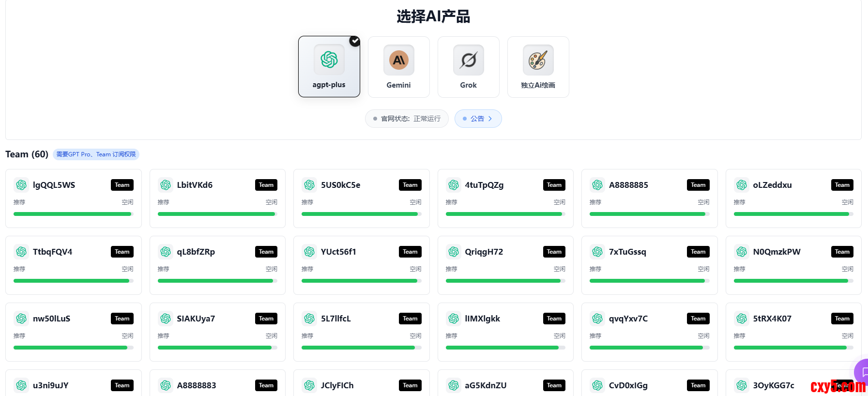Click the Team (60) section heading
868x396 pixels.
point(27,154)
